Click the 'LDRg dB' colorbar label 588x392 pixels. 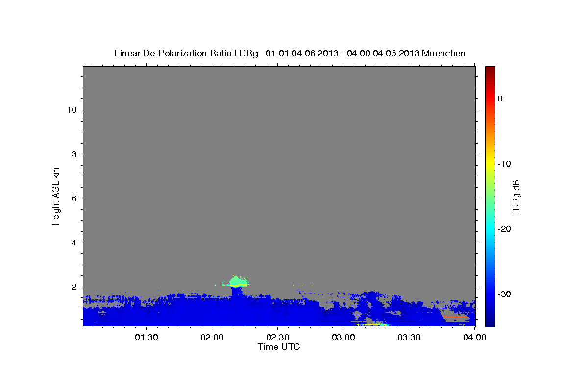tap(515, 196)
